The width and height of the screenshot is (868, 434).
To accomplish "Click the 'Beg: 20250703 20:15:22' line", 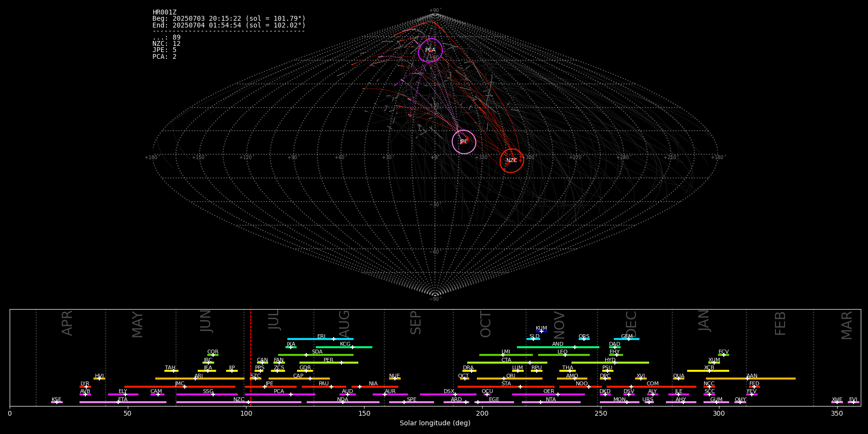I will point(229,19).
